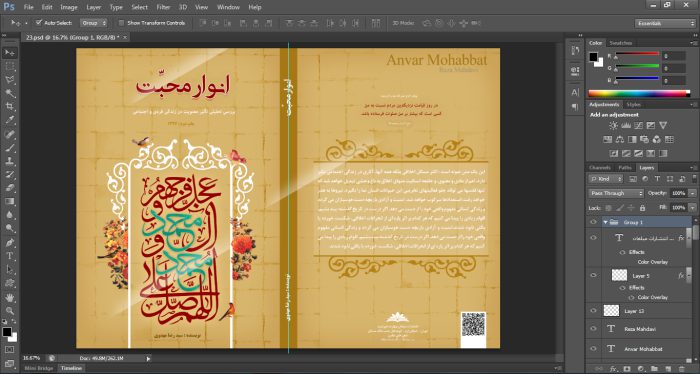Select the Horizontal Type tool
The image size is (700, 374).
tap(9, 256)
